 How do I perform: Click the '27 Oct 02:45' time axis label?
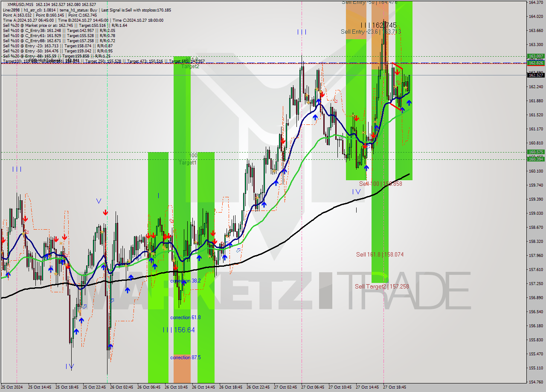point(285,387)
